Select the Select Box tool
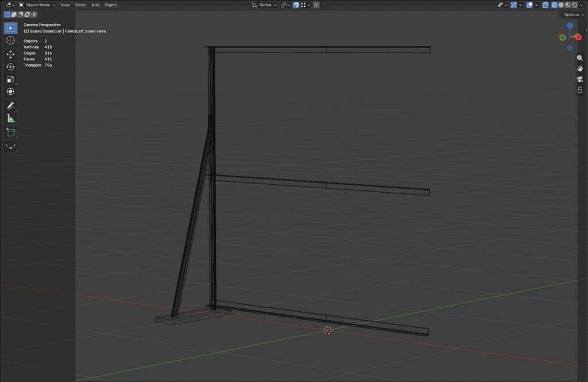The image size is (588, 382). (10, 28)
